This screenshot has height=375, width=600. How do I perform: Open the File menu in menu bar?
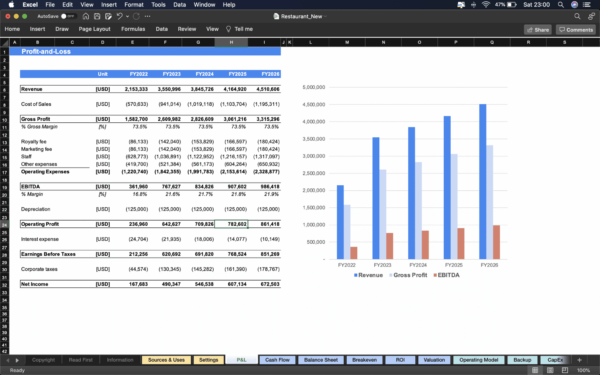tap(50, 5)
